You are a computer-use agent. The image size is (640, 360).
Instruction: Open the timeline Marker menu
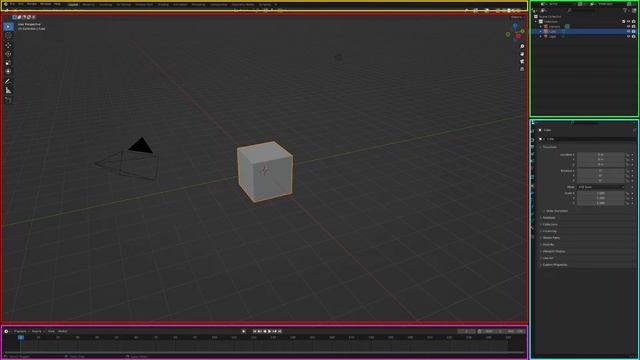(62, 331)
